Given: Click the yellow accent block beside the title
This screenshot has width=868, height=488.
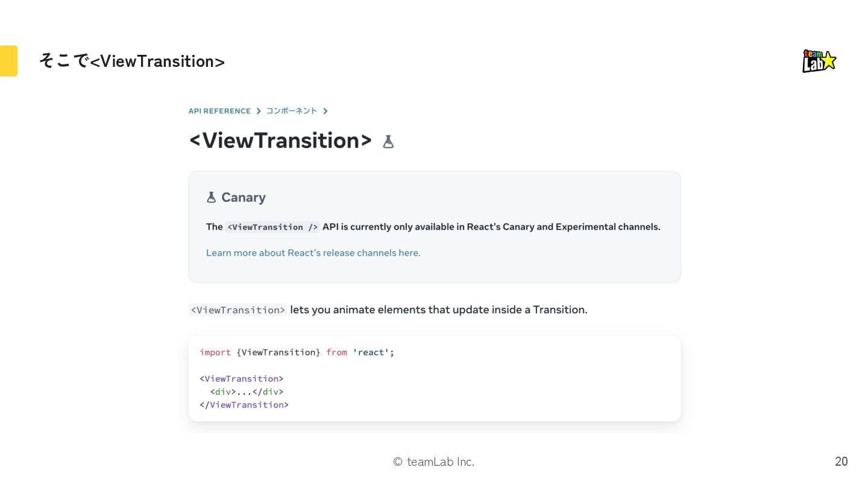Looking at the screenshot, I should coord(8,61).
